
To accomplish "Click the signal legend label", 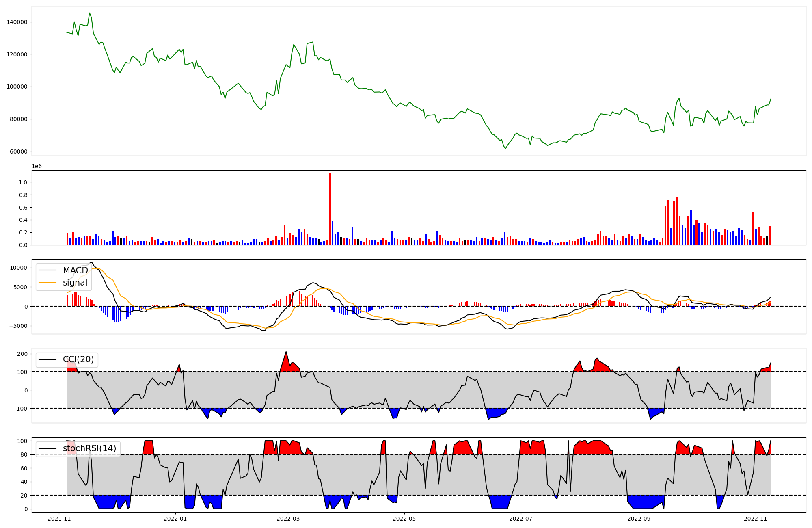I will [75, 283].
